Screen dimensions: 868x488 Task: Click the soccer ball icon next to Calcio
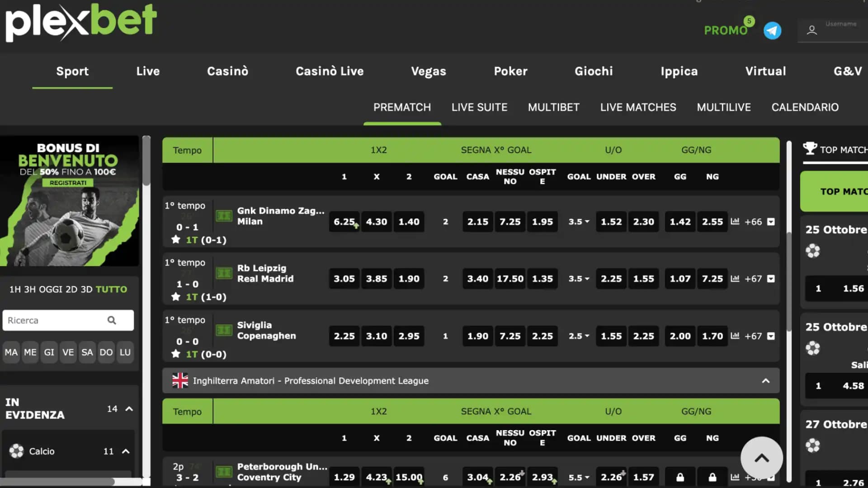[x=17, y=451]
